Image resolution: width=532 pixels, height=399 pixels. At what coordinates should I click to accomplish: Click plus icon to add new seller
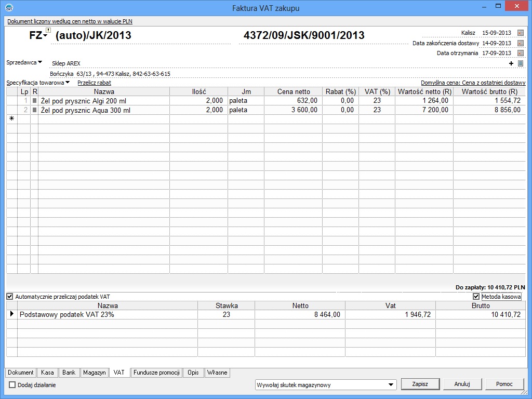(x=511, y=63)
